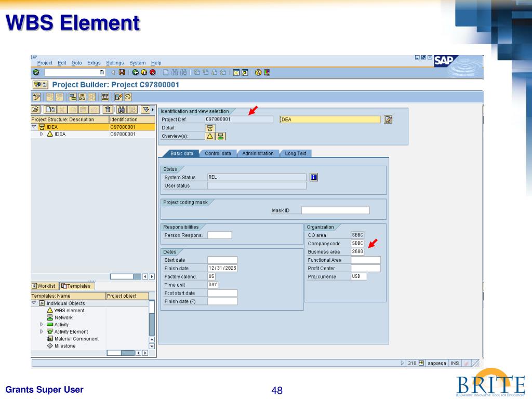Click the Person Respons. input field
The height and width of the screenshot is (399, 532).
220,235
